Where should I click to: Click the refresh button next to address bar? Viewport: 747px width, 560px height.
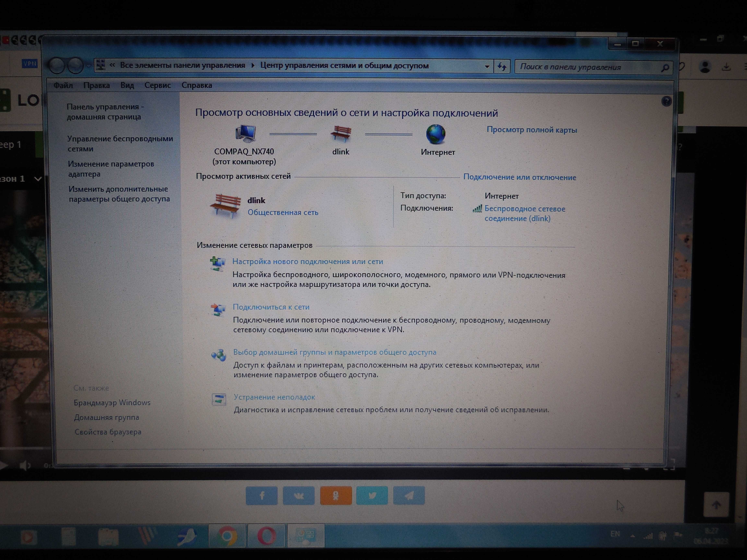502,66
